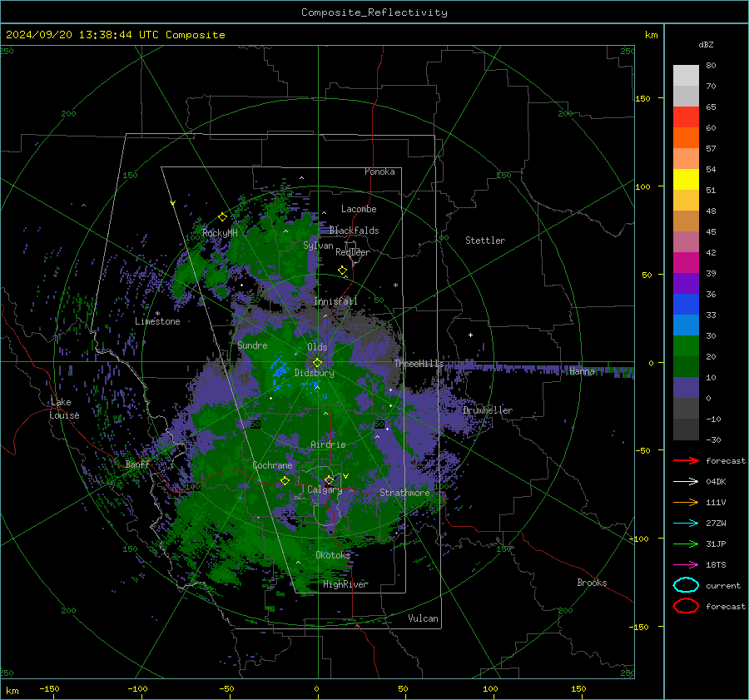Click the Stettler label
Image resolution: width=749 pixels, height=700 pixels.
[485, 241]
